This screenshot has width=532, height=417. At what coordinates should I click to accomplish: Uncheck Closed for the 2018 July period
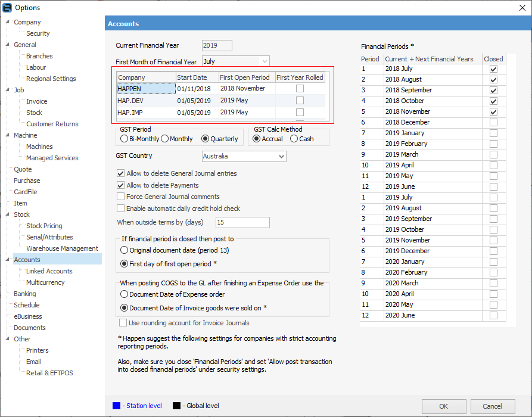pos(493,69)
